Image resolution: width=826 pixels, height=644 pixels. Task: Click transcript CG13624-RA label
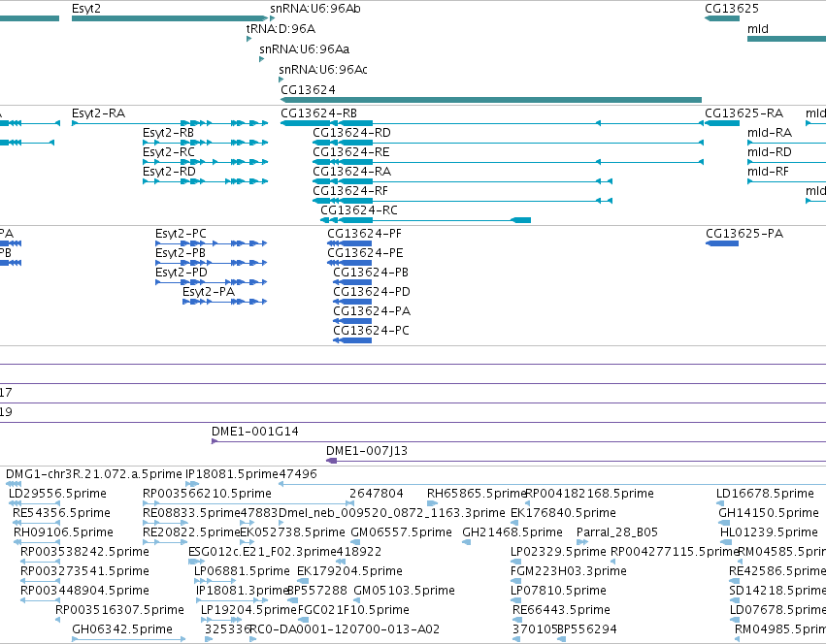tap(352, 172)
